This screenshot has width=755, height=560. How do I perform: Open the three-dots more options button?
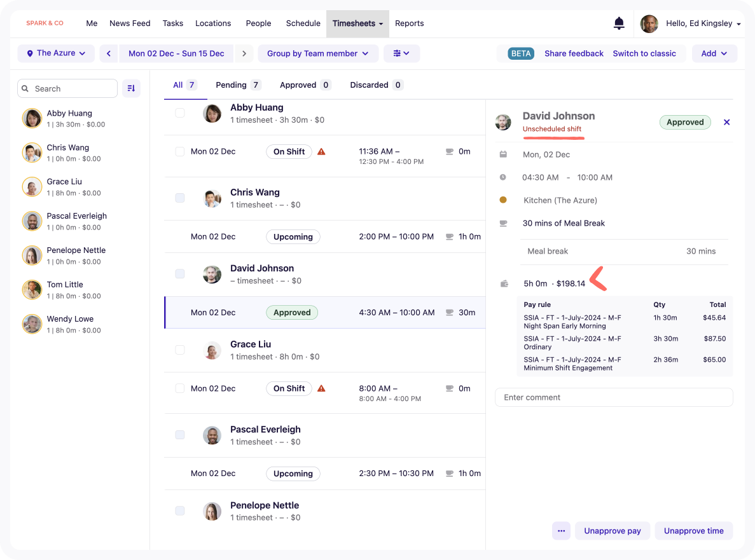coord(561,531)
